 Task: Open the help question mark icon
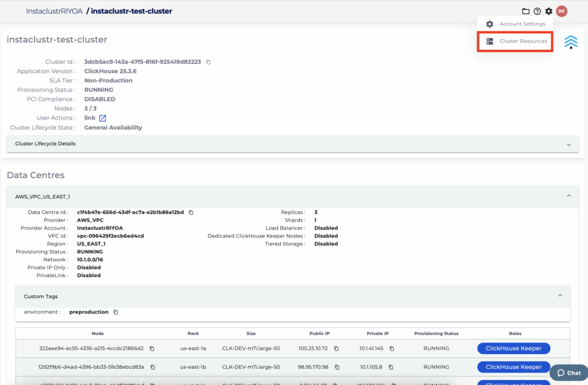point(537,11)
